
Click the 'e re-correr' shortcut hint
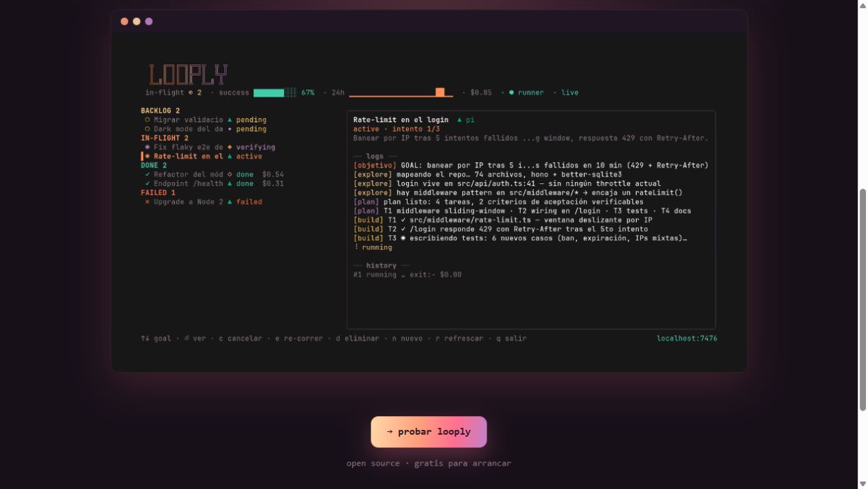299,339
